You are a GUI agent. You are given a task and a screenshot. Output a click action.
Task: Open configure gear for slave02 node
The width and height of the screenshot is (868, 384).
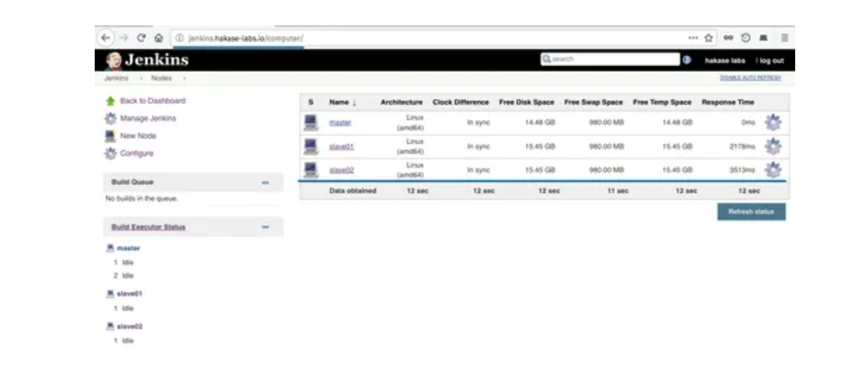pos(773,170)
